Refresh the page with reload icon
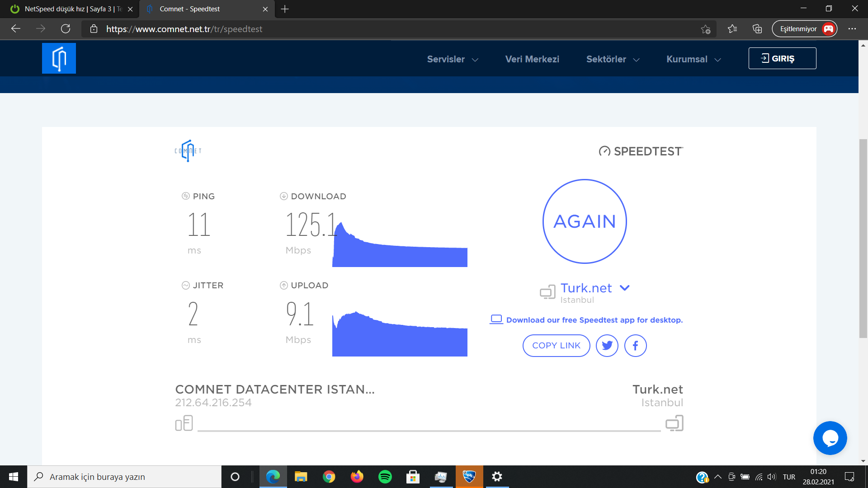Viewport: 868px width, 488px height. coord(66,29)
